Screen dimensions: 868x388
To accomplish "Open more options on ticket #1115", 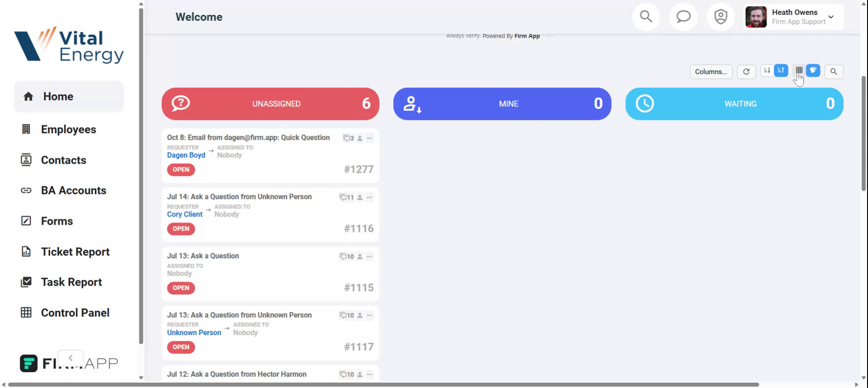I will tap(369, 257).
